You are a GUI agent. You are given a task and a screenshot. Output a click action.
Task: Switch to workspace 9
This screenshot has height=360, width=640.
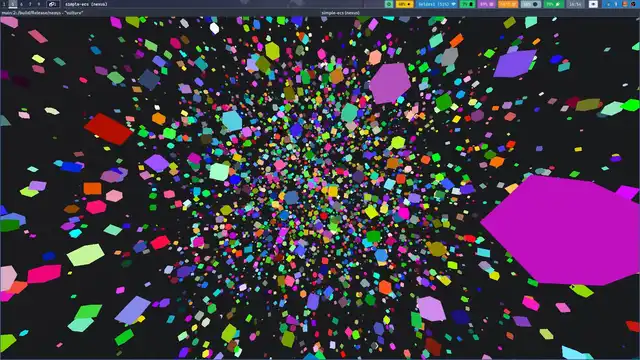pyautogui.click(x=39, y=4)
